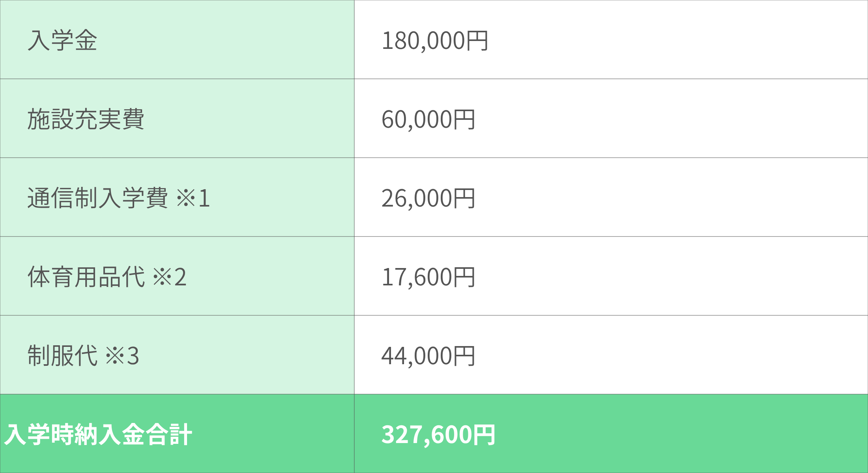Click the 体育用品代 label text
The image size is (868, 473).
point(86,277)
